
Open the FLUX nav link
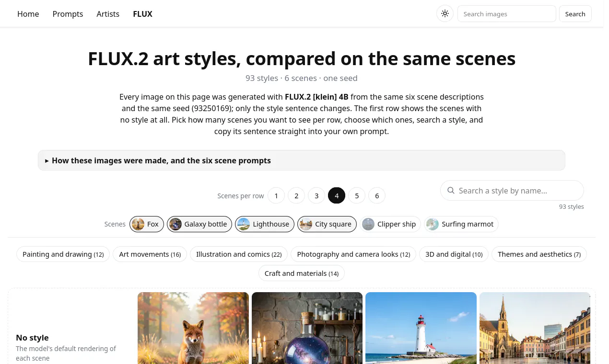(142, 14)
